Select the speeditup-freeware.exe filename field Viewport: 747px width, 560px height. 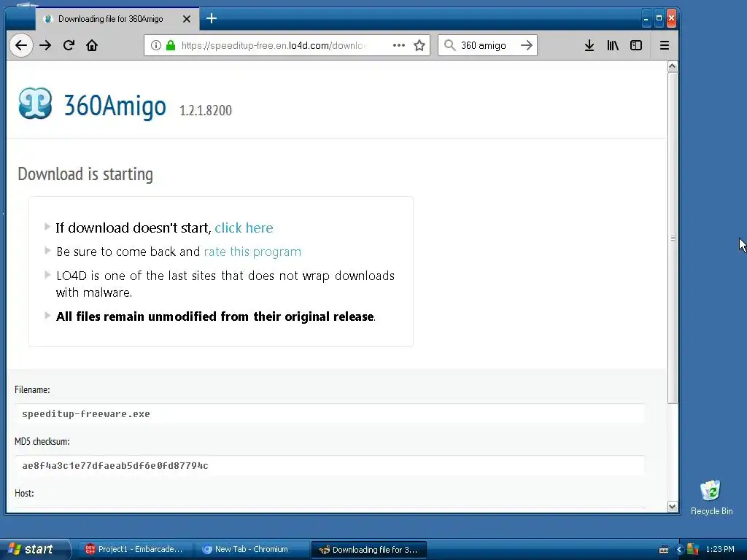tap(329, 414)
